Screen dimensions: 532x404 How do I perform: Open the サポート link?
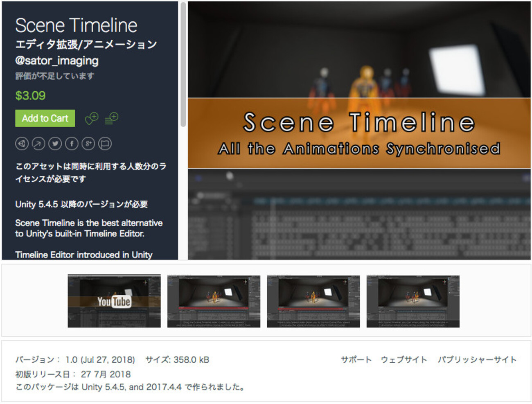(x=356, y=359)
